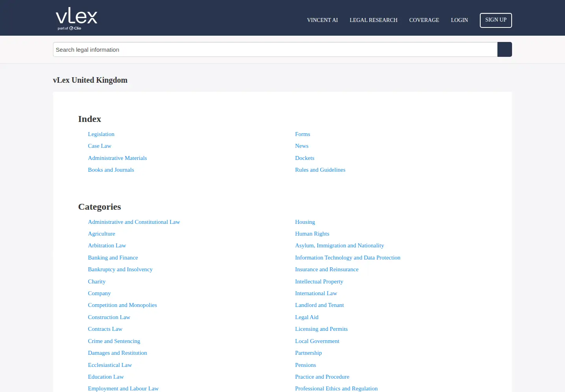Image resolution: width=565 pixels, height=392 pixels.
Task: Open the Vincent AI menu item
Action: pos(323,20)
